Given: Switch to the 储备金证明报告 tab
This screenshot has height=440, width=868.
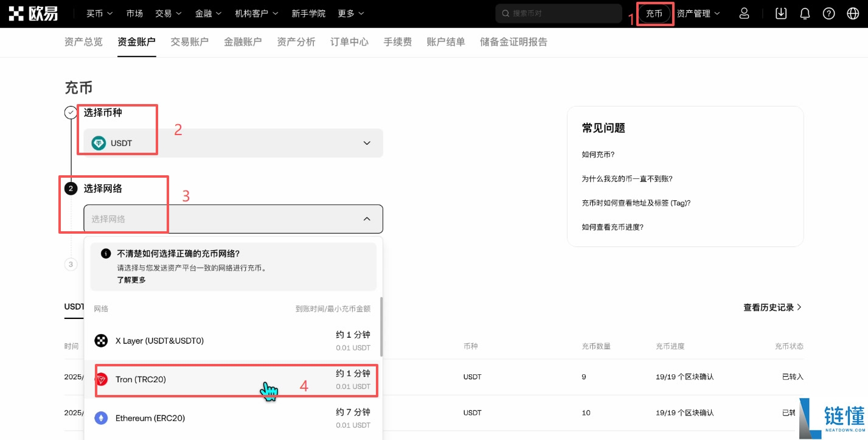Looking at the screenshot, I should [x=513, y=42].
